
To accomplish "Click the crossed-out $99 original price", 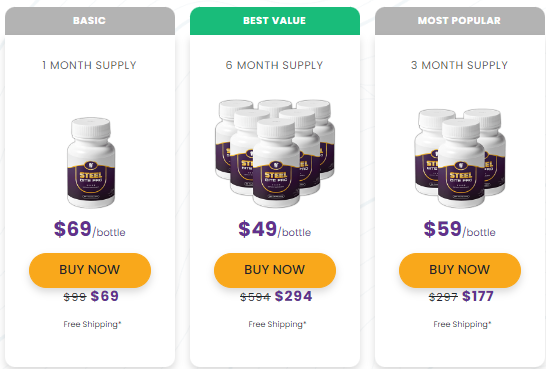I will click(x=75, y=297).
